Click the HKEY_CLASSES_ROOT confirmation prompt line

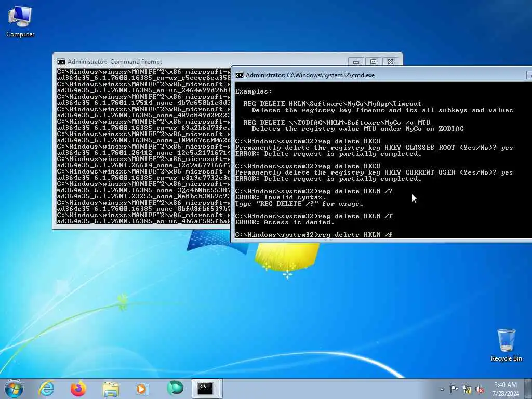point(374,148)
